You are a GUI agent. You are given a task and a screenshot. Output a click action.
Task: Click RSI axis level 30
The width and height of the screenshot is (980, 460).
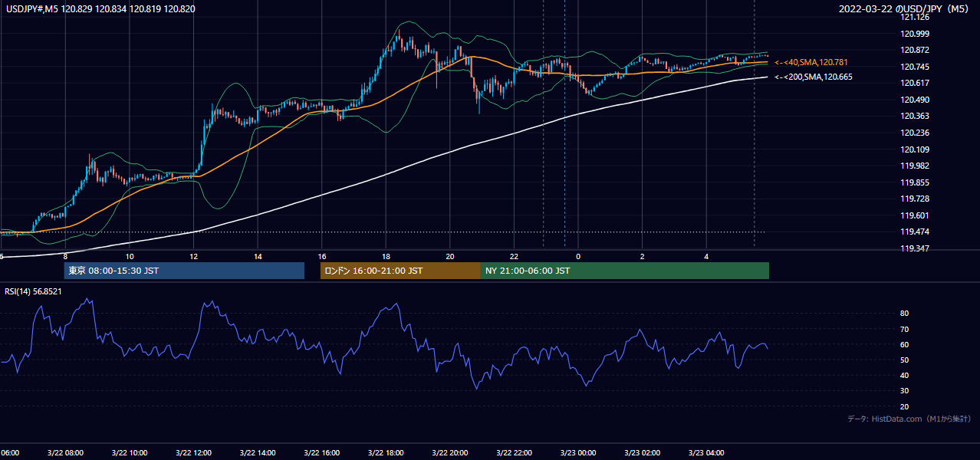(905, 391)
